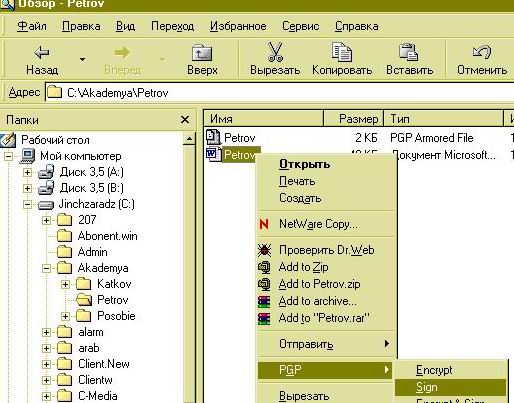Open the Переход menu

tap(172, 26)
